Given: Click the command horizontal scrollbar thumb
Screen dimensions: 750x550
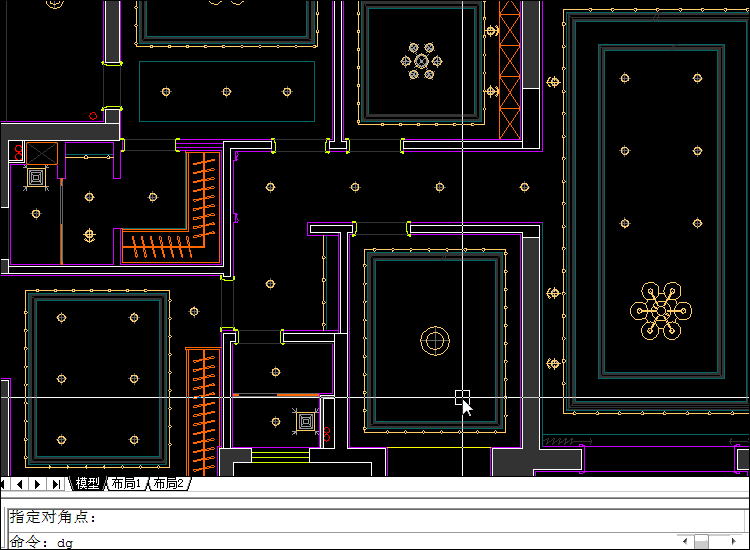Looking at the screenshot, I should point(701,541).
